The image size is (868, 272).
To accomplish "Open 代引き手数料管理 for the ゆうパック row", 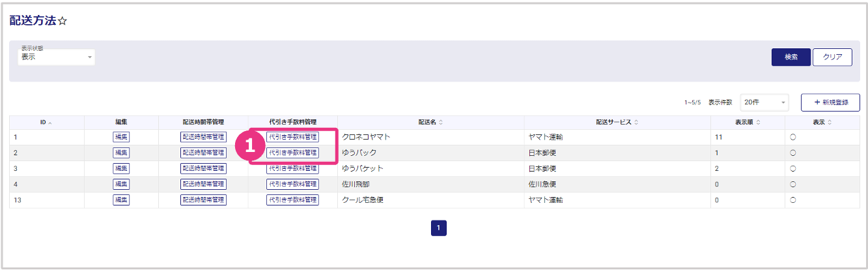I will 292,153.
